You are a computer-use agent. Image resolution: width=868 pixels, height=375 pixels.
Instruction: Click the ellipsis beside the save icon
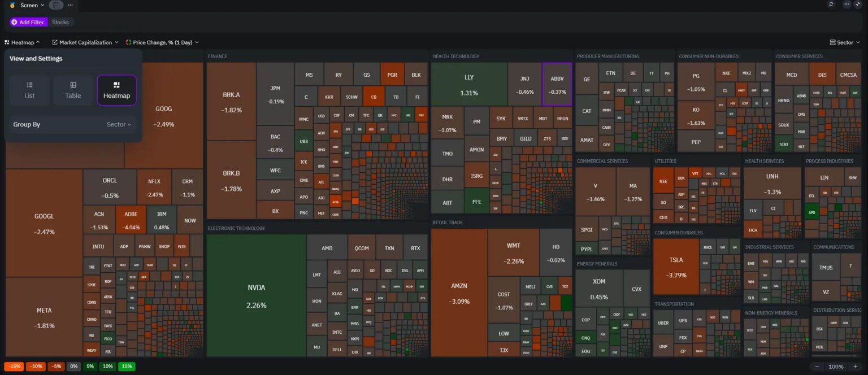(x=70, y=5)
